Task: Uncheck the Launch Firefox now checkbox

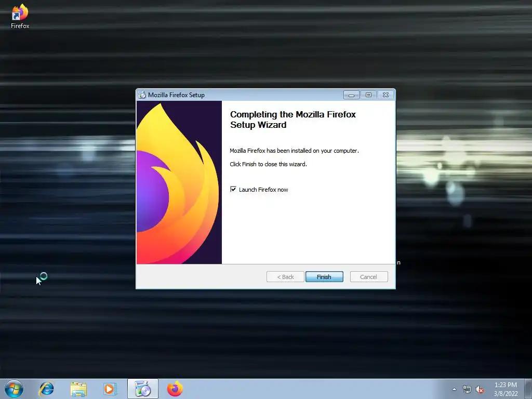Action: click(x=233, y=189)
